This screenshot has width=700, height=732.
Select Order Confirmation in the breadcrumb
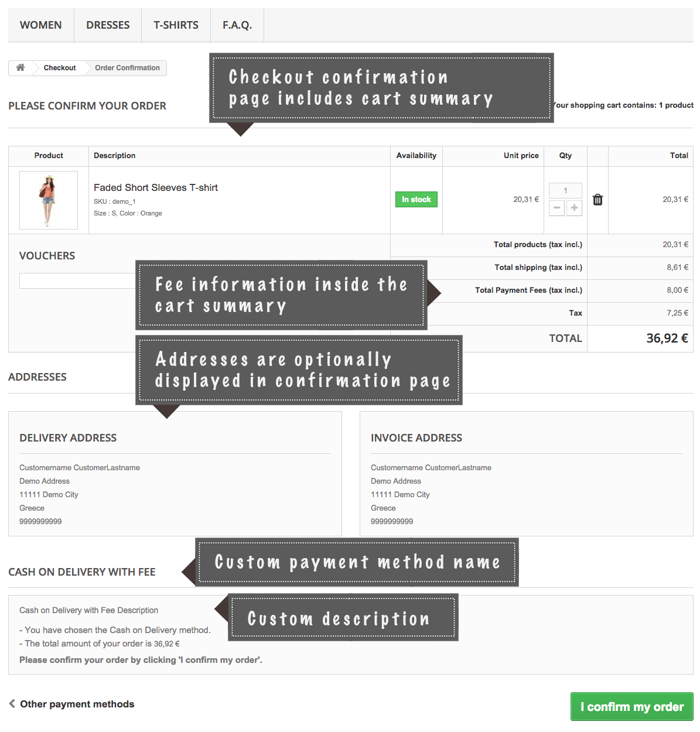[127, 68]
